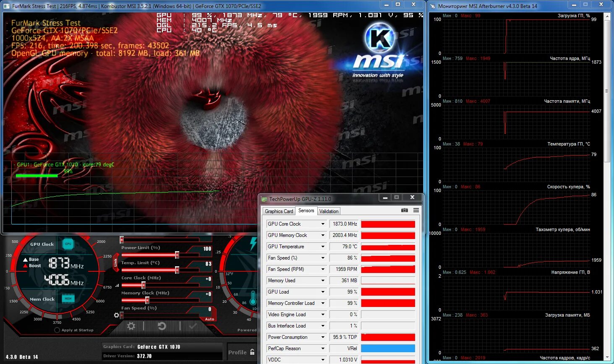Reset Afterburner settings with circular arrow
The width and height of the screenshot is (614, 364).
pyautogui.click(x=162, y=326)
